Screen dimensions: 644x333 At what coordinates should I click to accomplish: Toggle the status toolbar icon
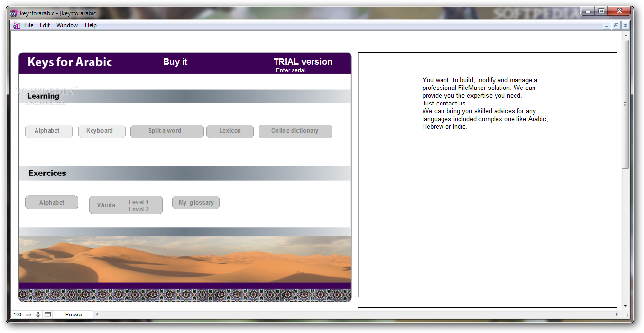tap(48, 315)
